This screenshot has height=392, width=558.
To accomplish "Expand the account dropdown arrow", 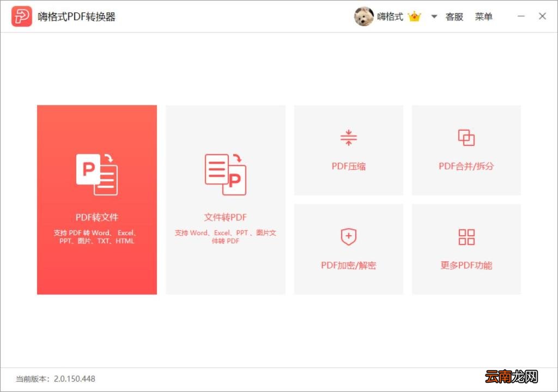I will (x=434, y=16).
